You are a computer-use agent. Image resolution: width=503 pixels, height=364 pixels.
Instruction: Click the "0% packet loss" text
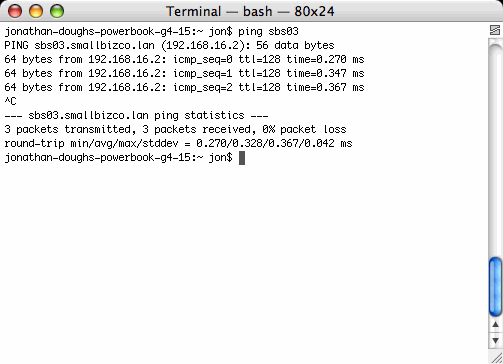pyautogui.click(x=304, y=129)
